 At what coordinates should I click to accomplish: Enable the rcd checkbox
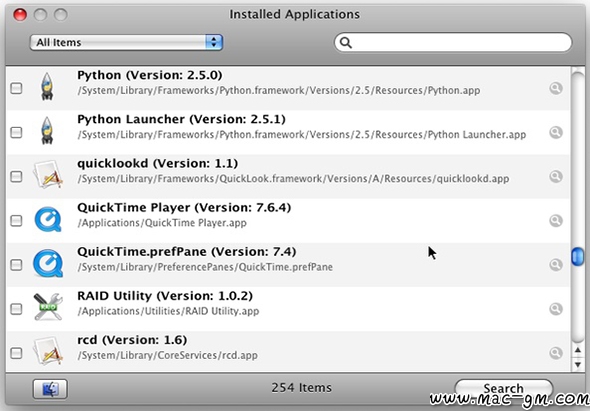[16, 353]
